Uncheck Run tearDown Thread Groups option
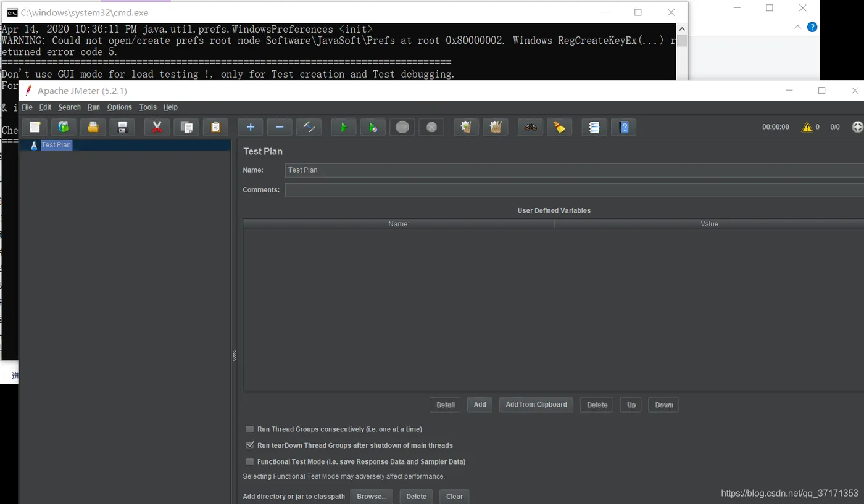 [x=250, y=445]
